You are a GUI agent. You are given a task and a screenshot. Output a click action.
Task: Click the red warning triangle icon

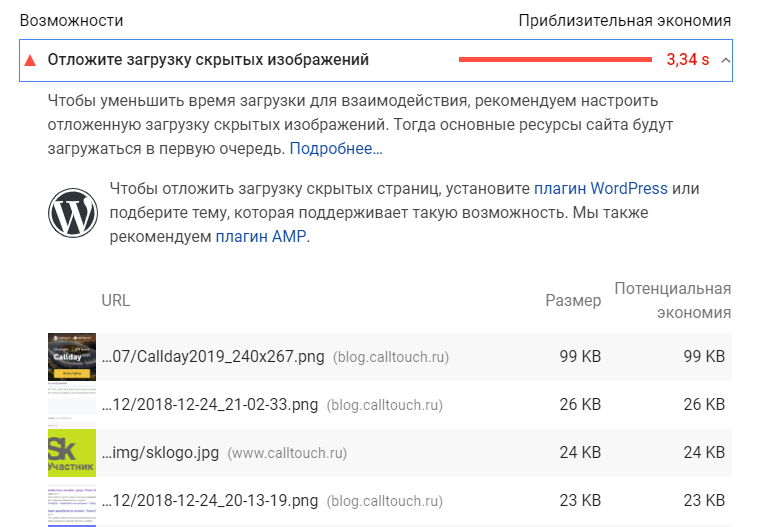(x=30, y=60)
